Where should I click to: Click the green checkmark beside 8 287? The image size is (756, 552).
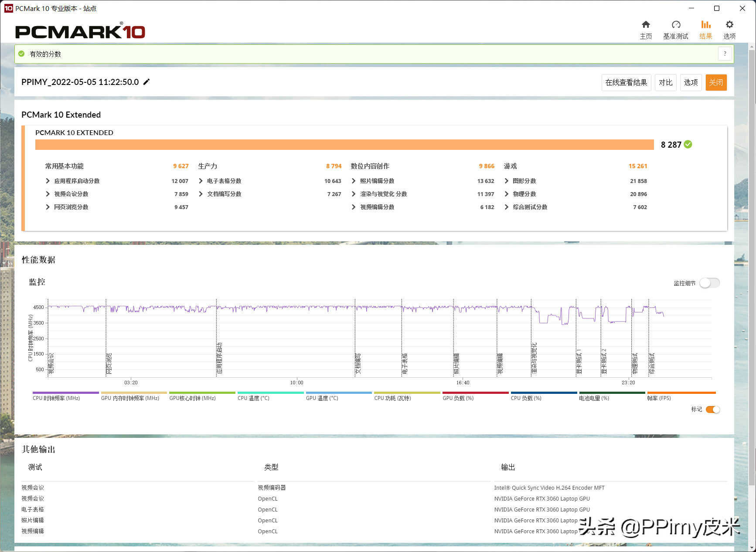(x=688, y=144)
